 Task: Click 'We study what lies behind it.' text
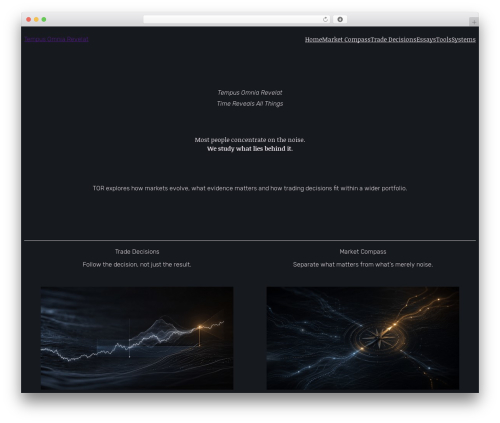(x=250, y=149)
